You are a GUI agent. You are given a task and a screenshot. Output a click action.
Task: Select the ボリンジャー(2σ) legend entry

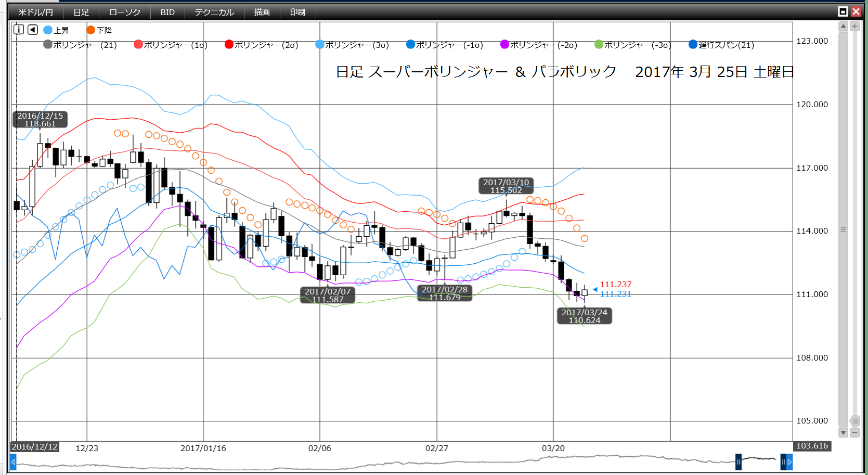[x=262, y=45]
